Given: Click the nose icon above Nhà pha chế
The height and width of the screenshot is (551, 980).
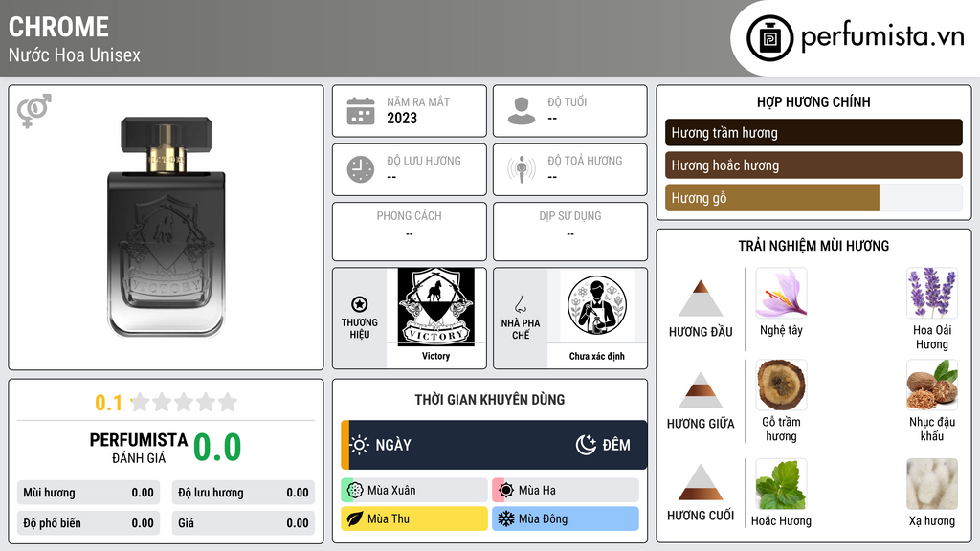Looking at the screenshot, I should (520, 304).
